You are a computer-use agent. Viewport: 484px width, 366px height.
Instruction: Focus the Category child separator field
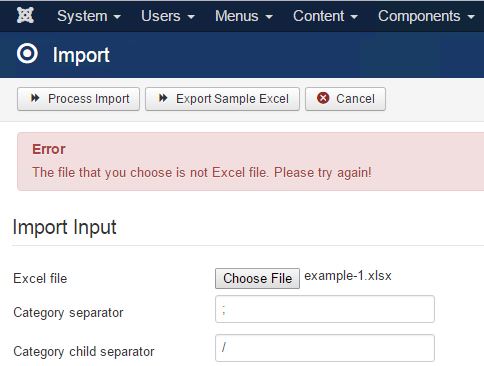click(x=325, y=348)
